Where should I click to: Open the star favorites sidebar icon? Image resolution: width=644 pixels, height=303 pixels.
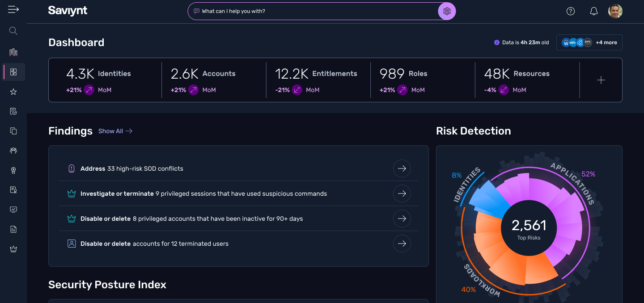[13, 92]
